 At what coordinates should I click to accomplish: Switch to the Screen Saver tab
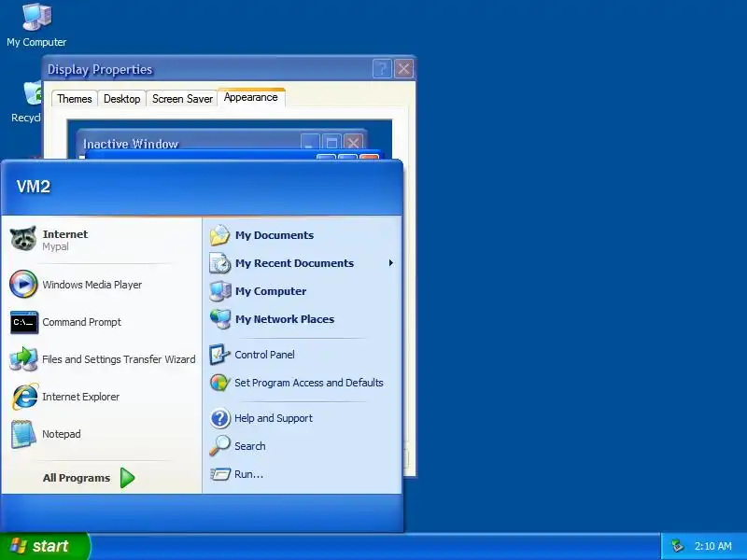(182, 99)
